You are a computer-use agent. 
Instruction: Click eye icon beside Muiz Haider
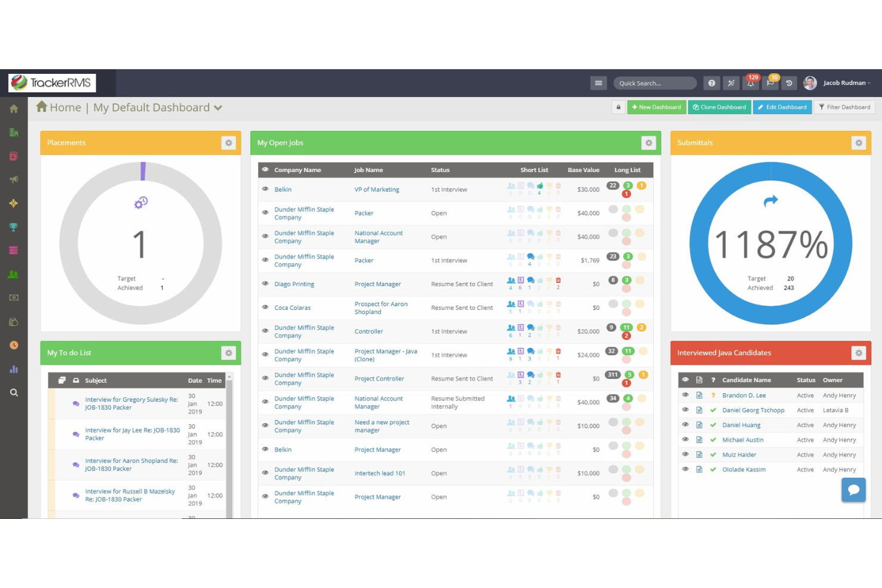(685, 454)
